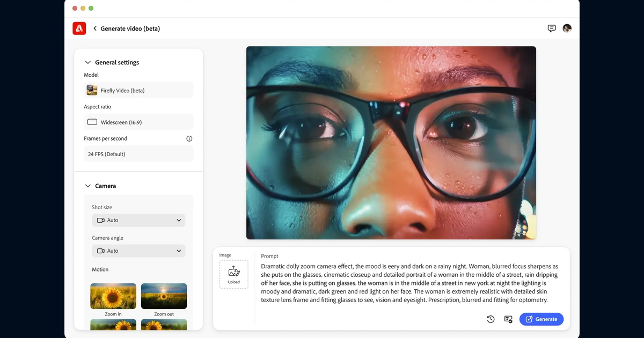Image resolution: width=644 pixels, height=338 pixels.
Task: Open the prompt history clock icon
Action: click(491, 319)
